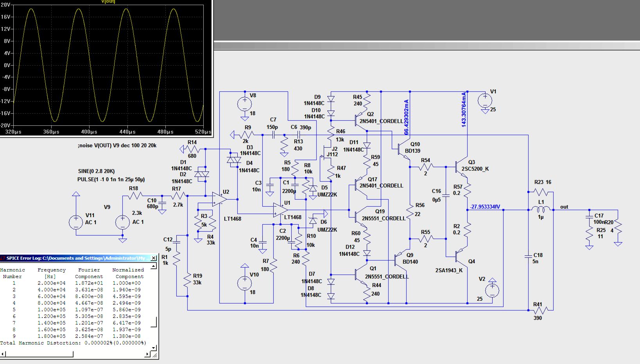
Task: Select the R41 390-ohm resistor
Action: 541,310
